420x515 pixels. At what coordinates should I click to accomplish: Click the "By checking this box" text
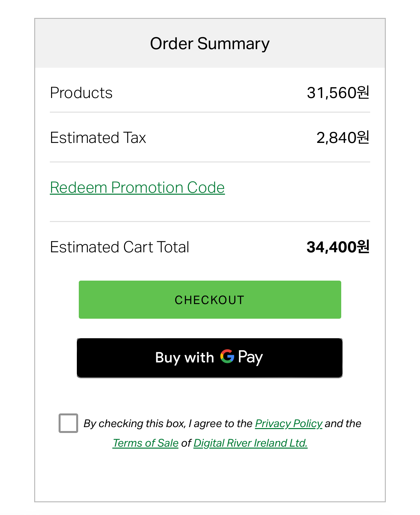134,424
